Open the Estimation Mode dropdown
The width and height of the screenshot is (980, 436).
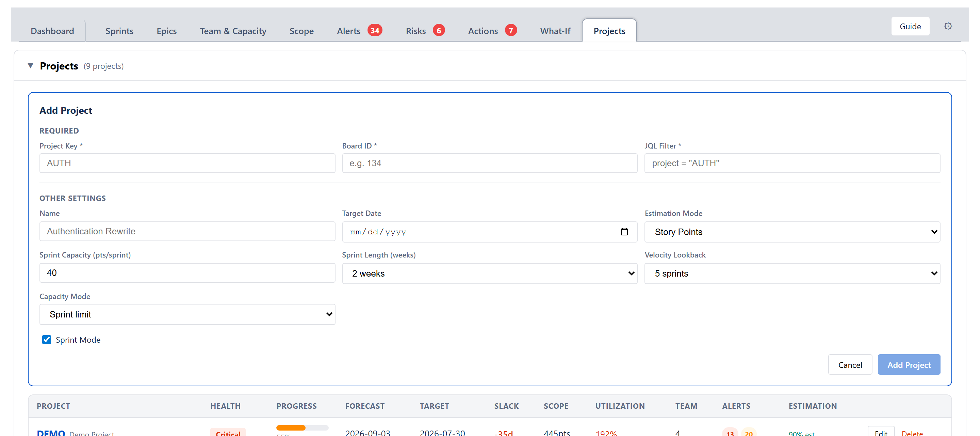click(x=792, y=232)
